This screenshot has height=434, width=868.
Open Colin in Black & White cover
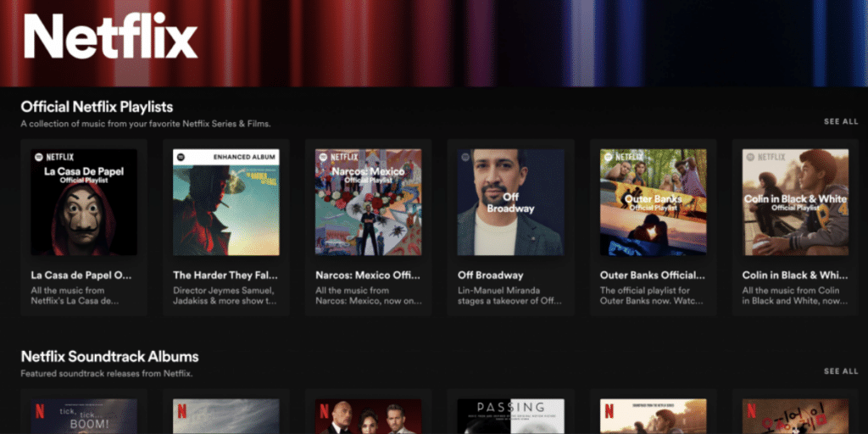coord(795,202)
